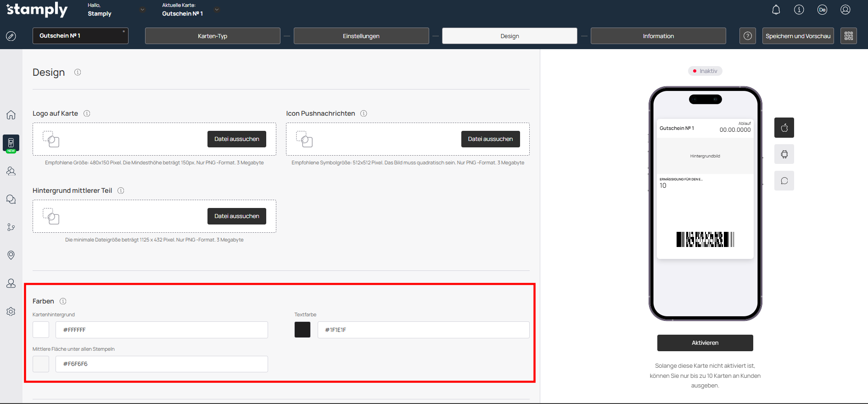Expand the Aktuelle Karte dropdown
Screen dimensions: 868x404
(x=217, y=10)
